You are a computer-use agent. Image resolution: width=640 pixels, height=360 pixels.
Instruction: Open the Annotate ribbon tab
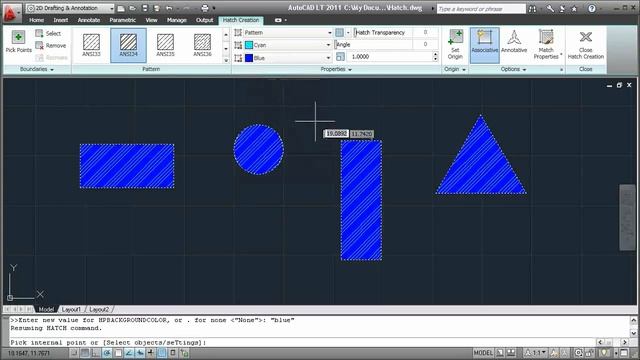click(89, 20)
